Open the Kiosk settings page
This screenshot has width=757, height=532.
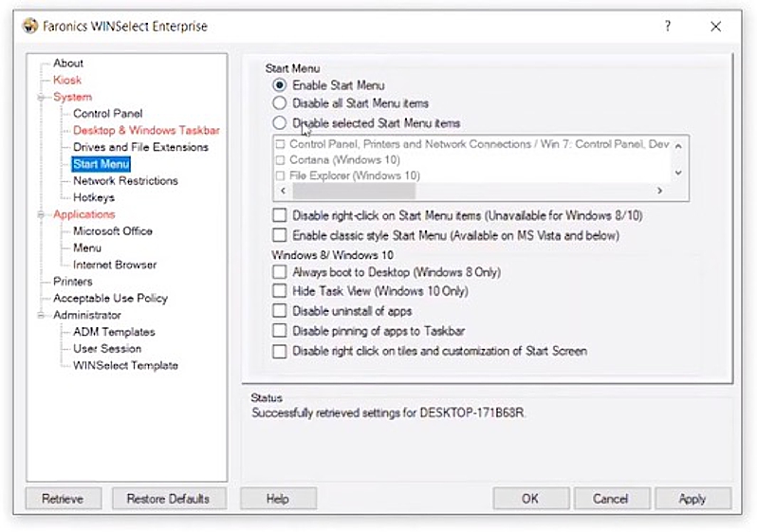67,81
